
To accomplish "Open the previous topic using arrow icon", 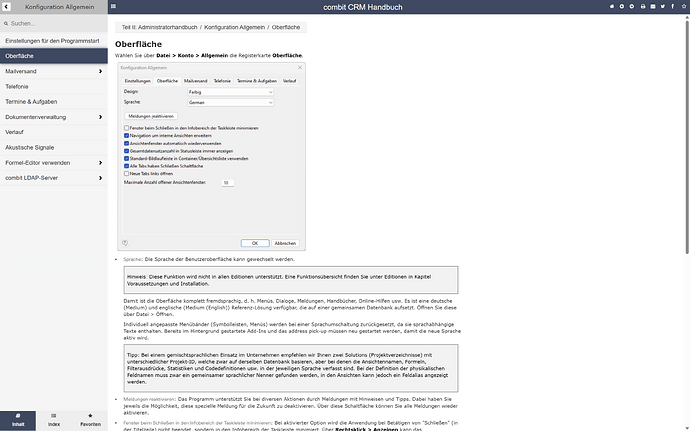I will coord(622,7).
